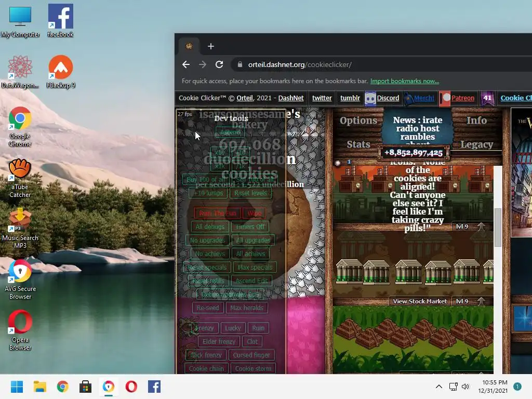Open the Windows Start menu
This screenshot has height=399, width=532.
coord(17,387)
